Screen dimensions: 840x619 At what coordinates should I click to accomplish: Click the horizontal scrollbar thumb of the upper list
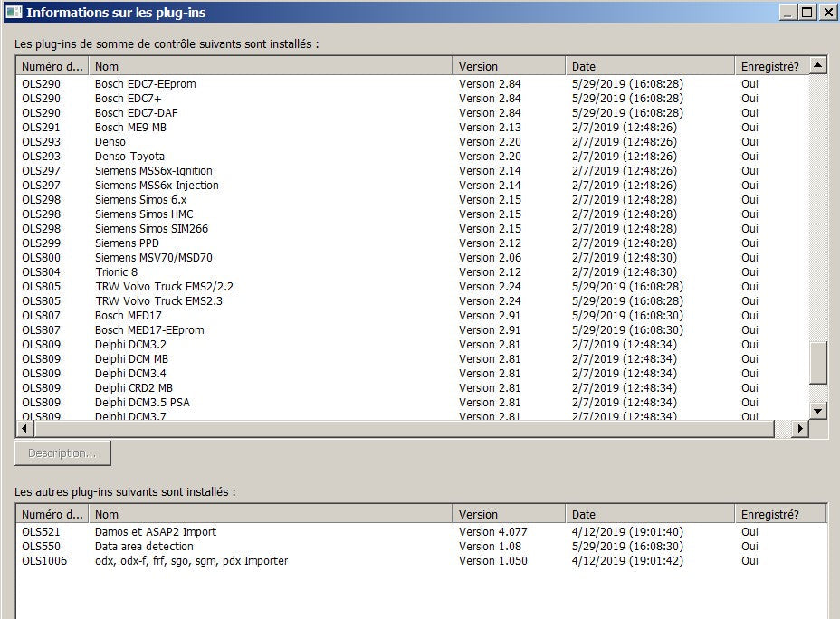click(405, 428)
